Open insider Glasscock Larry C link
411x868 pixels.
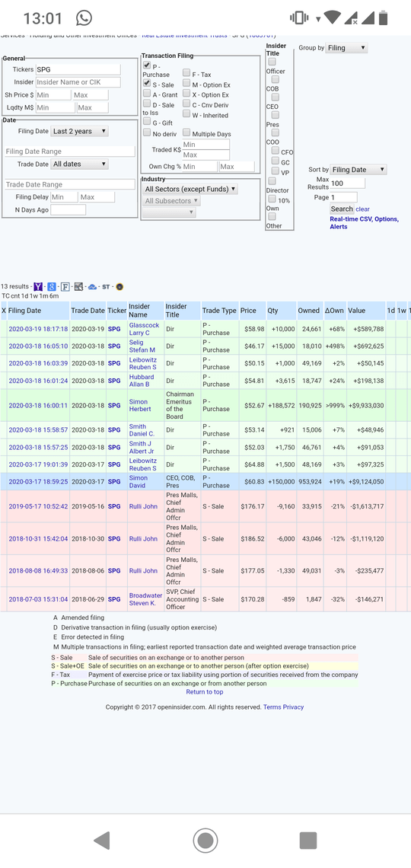(144, 329)
